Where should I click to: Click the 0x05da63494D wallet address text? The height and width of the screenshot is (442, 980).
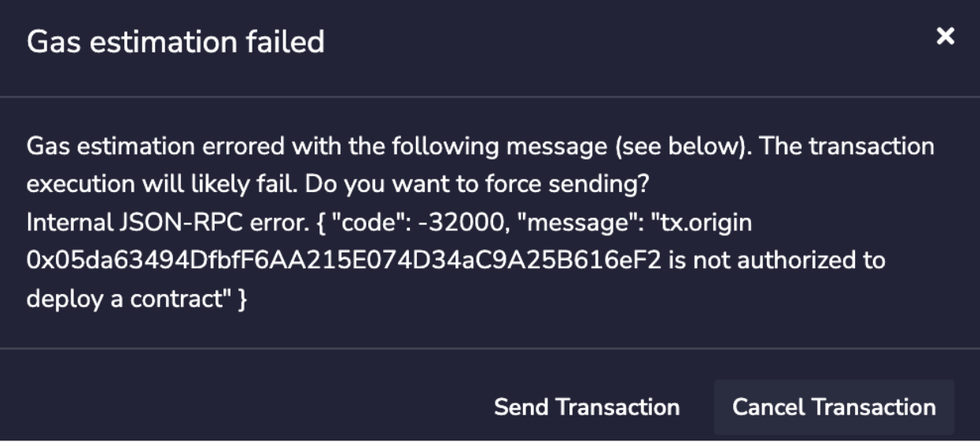click(x=345, y=260)
